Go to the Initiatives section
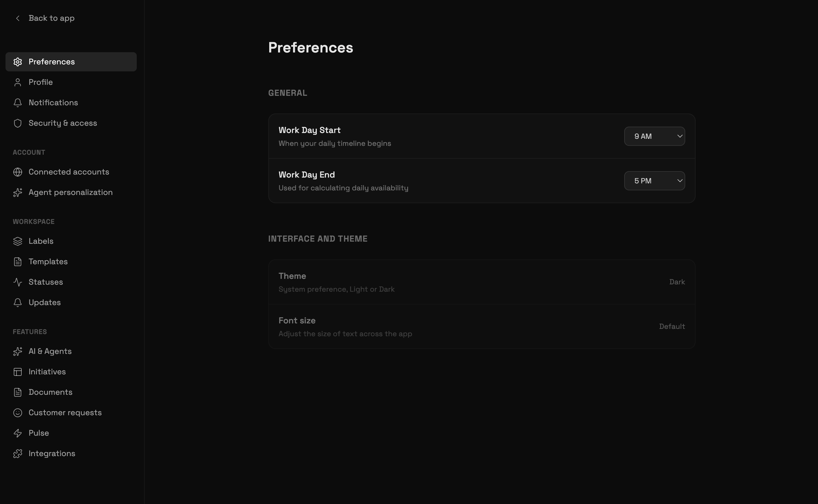 point(47,372)
